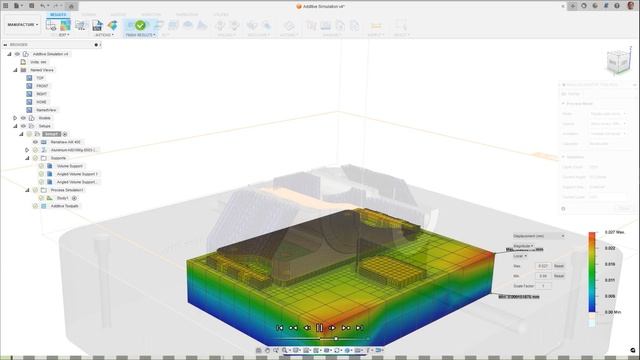
Task: Step one frame forward in animation
Action: point(332,328)
